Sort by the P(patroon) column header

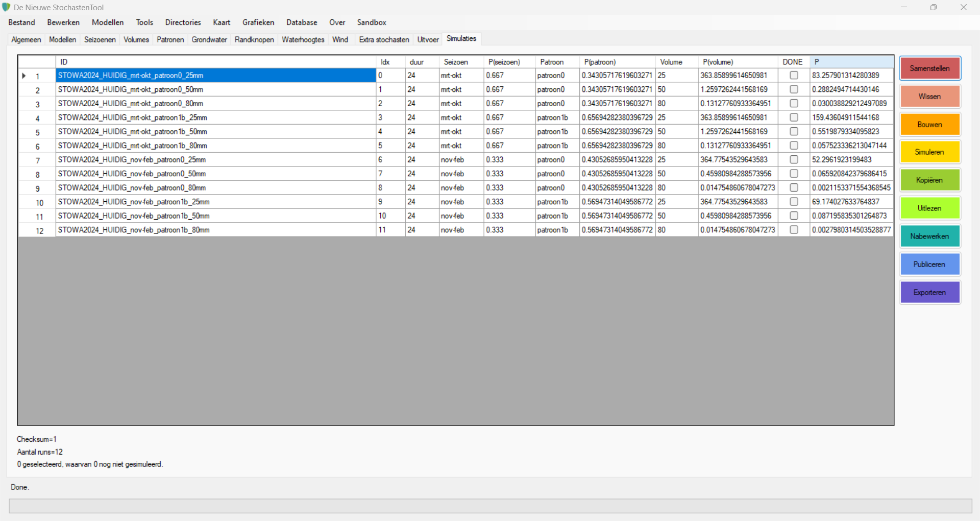coord(618,62)
